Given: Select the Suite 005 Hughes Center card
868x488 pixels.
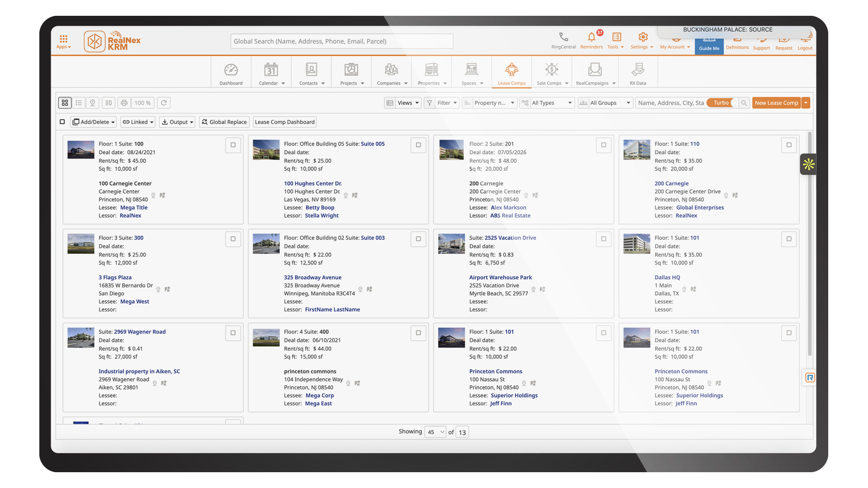Looking at the screenshot, I should coord(418,145).
